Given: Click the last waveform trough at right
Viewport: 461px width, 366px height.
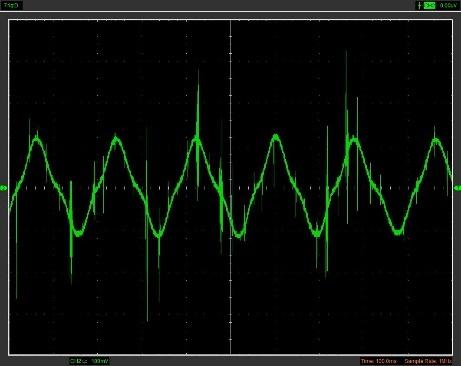Looking at the screenshot, I should [398, 232].
